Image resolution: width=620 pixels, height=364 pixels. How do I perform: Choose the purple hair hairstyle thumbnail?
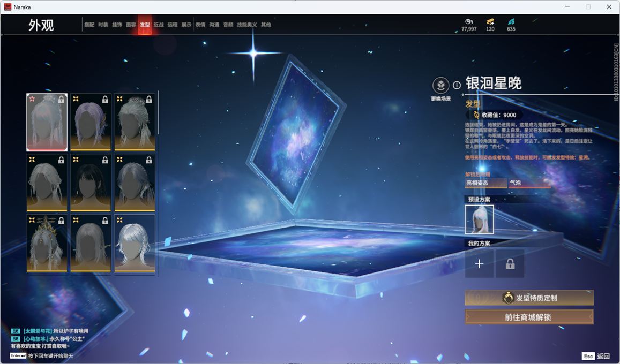pyautogui.click(x=91, y=123)
